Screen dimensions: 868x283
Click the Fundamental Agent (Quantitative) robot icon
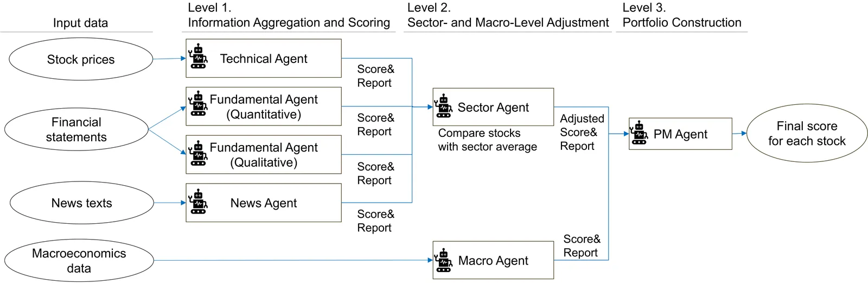coord(198,104)
